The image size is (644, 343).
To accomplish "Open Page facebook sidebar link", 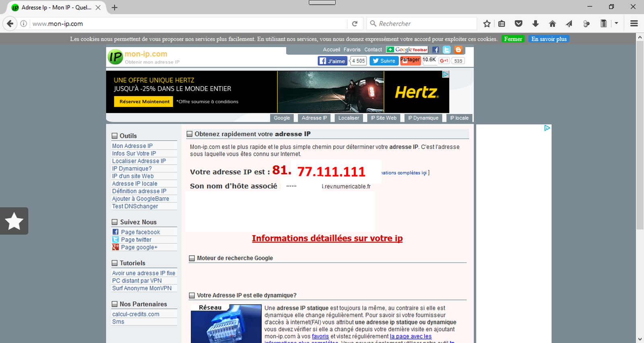I will point(140,232).
